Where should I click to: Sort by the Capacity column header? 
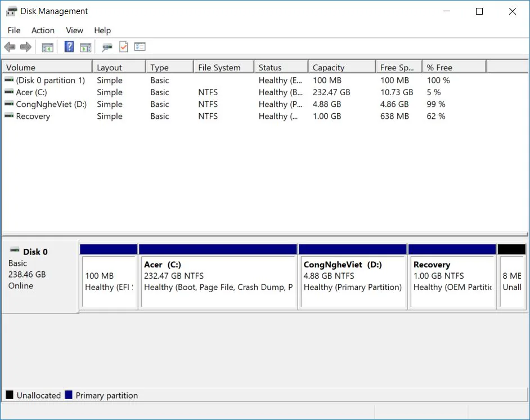[x=342, y=68]
